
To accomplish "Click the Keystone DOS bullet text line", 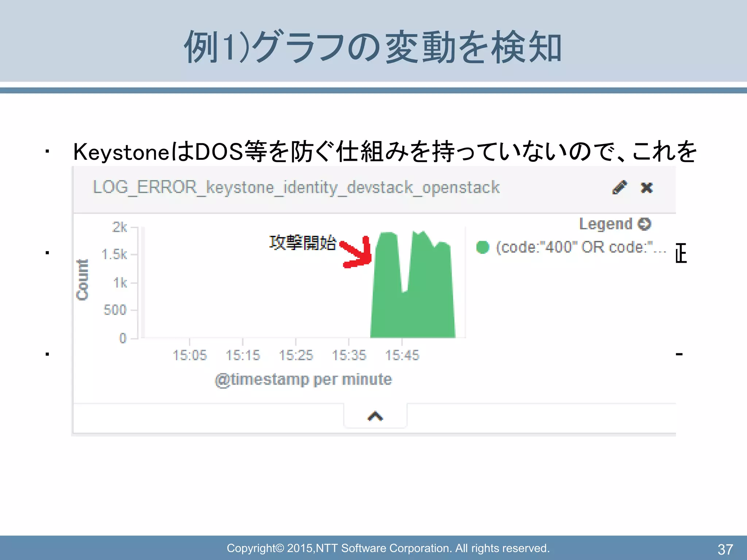I will [x=385, y=151].
